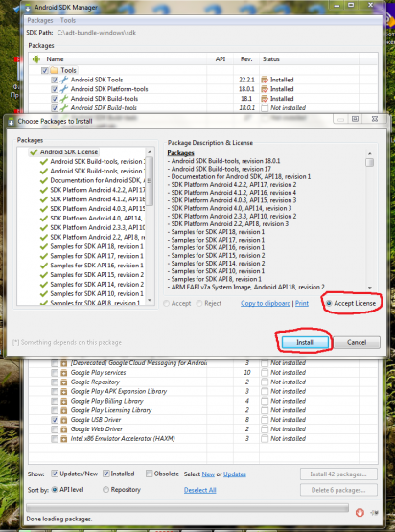Open the Tools menu
The width and height of the screenshot is (395, 532).
click(68, 20)
